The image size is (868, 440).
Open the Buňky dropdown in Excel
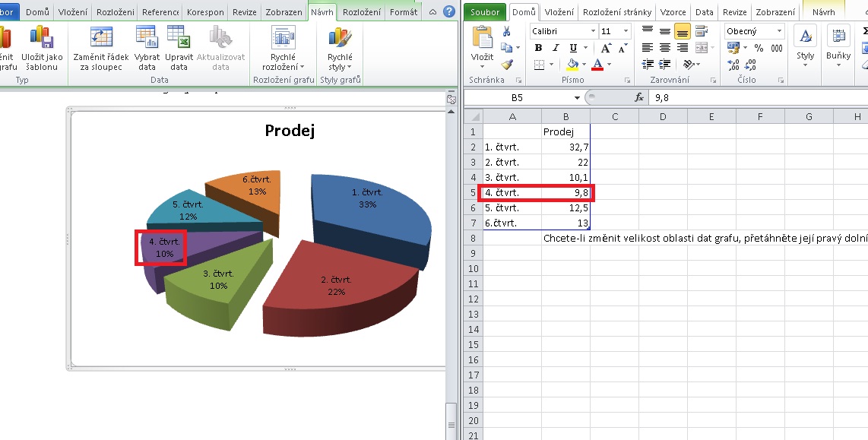click(838, 46)
